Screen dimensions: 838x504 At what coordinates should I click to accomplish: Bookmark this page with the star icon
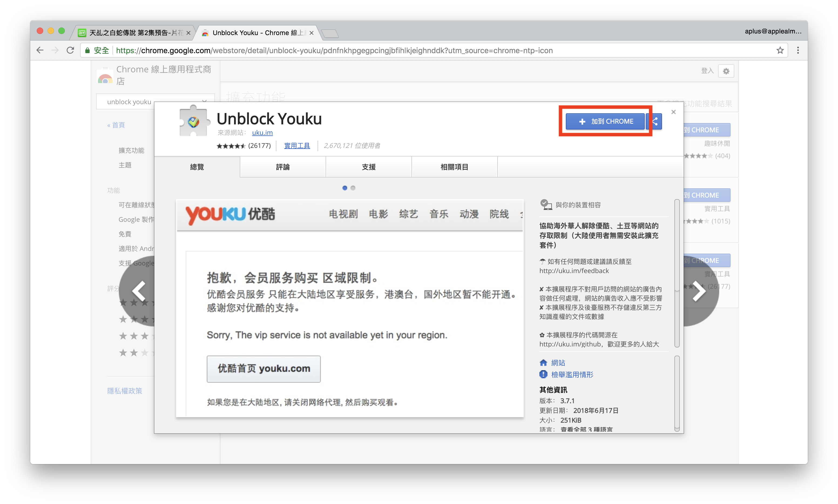(780, 50)
